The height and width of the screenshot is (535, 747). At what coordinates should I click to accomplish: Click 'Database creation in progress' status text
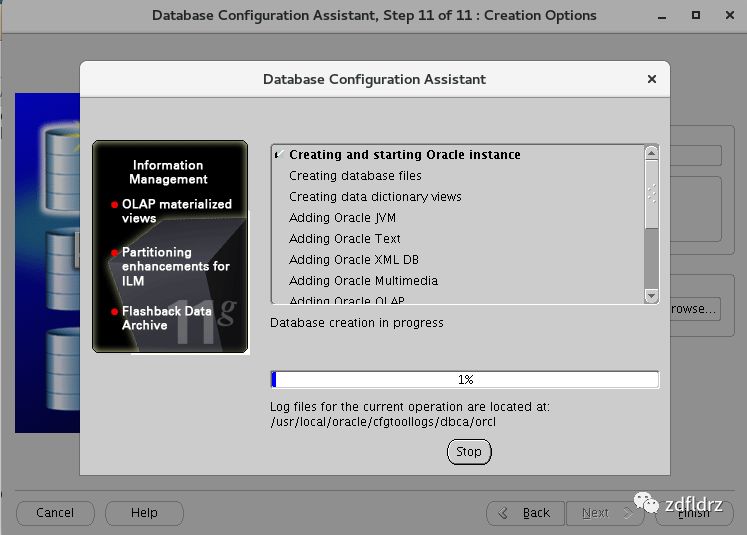click(357, 323)
